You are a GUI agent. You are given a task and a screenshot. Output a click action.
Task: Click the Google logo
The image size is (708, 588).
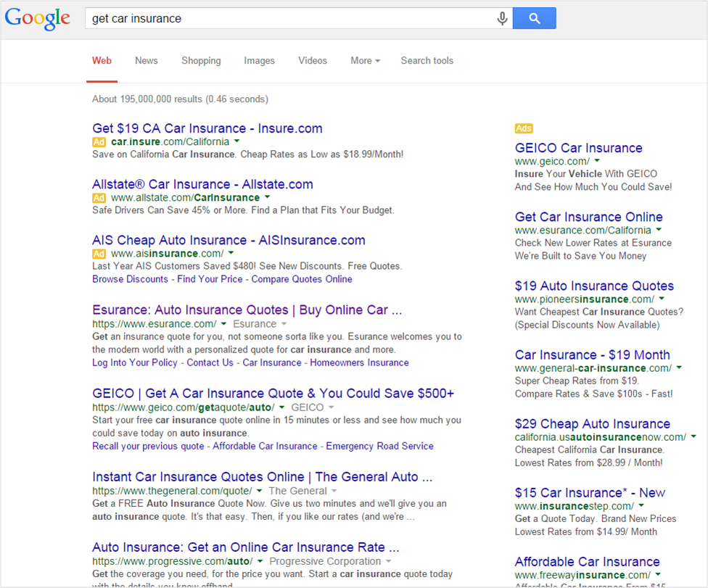pyautogui.click(x=37, y=19)
